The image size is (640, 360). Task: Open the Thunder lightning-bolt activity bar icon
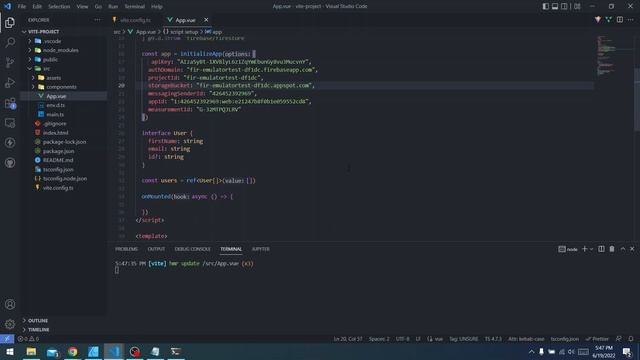pos(10,143)
